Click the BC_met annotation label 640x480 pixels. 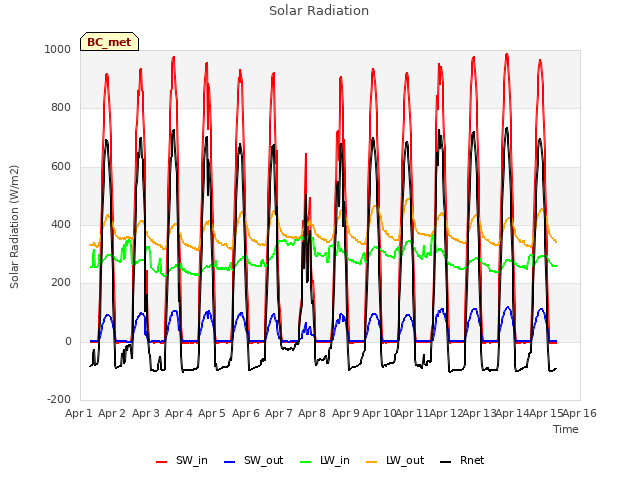pos(109,42)
